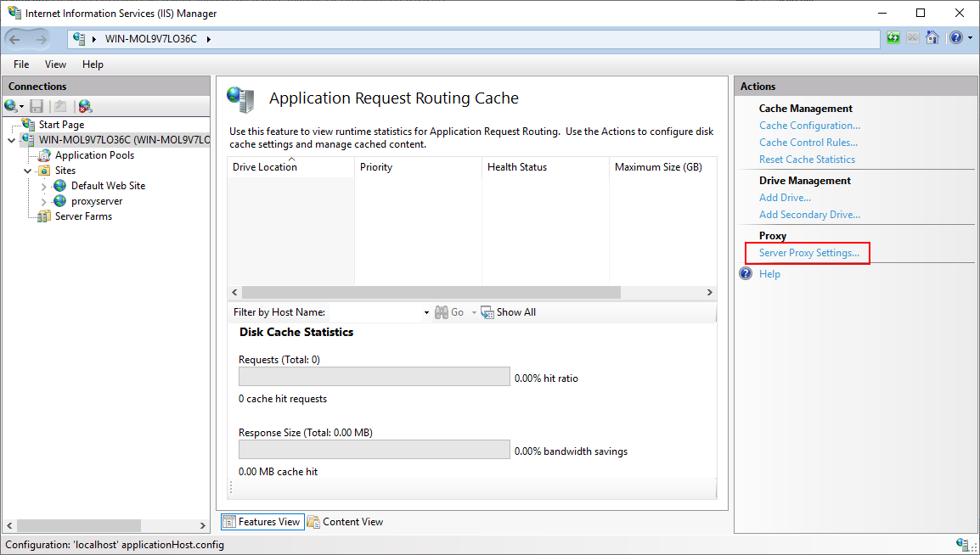Open Server Proxy Settings
Viewport: 980px width, 555px height.
(x=807, y=252)
